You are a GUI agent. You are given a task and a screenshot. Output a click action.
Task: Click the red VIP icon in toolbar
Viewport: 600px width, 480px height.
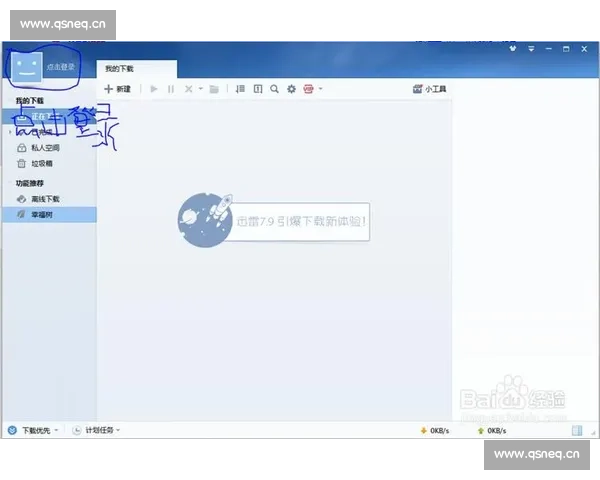(x=308, y=89)
